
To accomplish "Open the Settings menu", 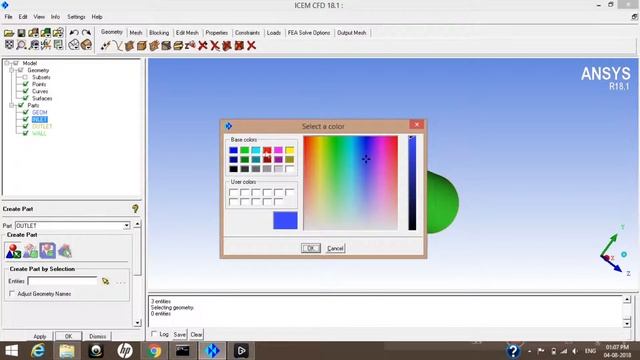I will click(x=76, y=17).
